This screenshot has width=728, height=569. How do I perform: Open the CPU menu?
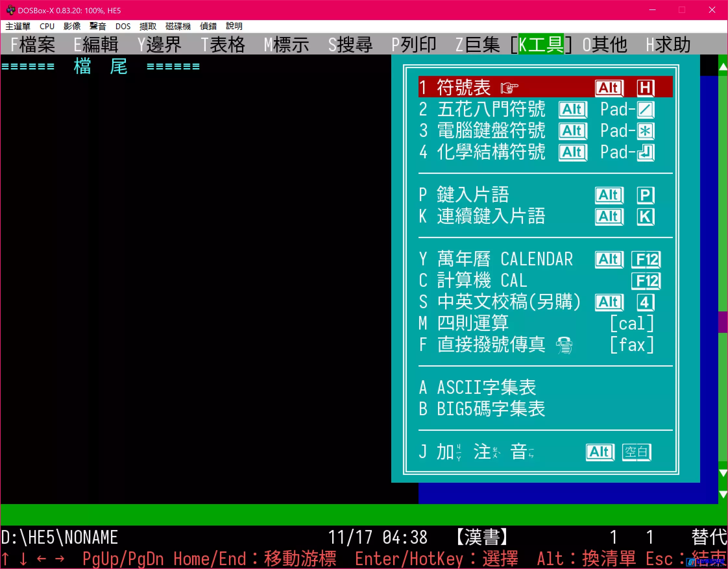click(x=47, y=26)
